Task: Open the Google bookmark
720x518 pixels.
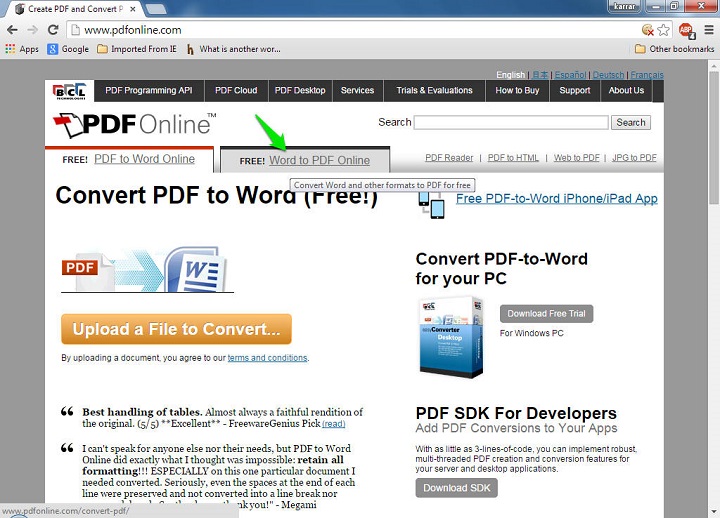Action: click(x=68, y=49)
